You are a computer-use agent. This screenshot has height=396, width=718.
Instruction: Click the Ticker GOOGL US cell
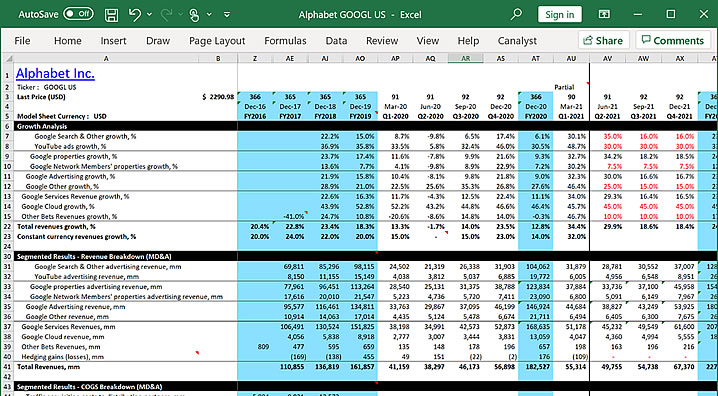(x=47, y=87)
